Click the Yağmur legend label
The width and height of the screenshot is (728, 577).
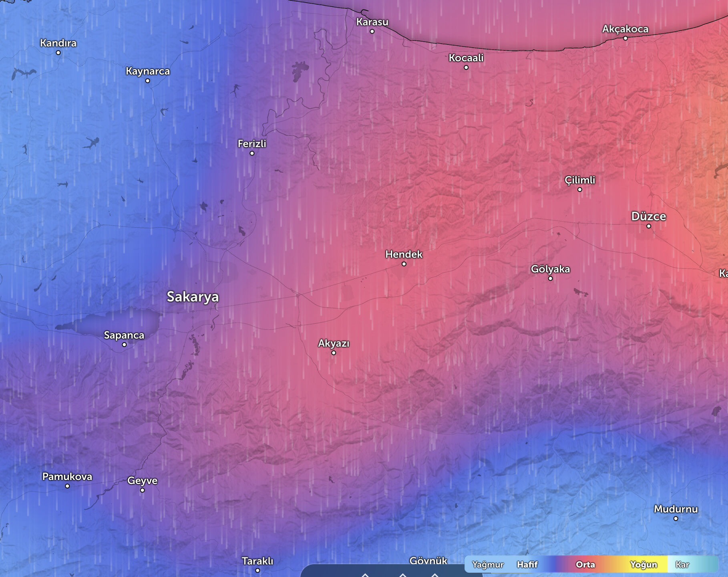pyautogui.click(x=488, y=565)
